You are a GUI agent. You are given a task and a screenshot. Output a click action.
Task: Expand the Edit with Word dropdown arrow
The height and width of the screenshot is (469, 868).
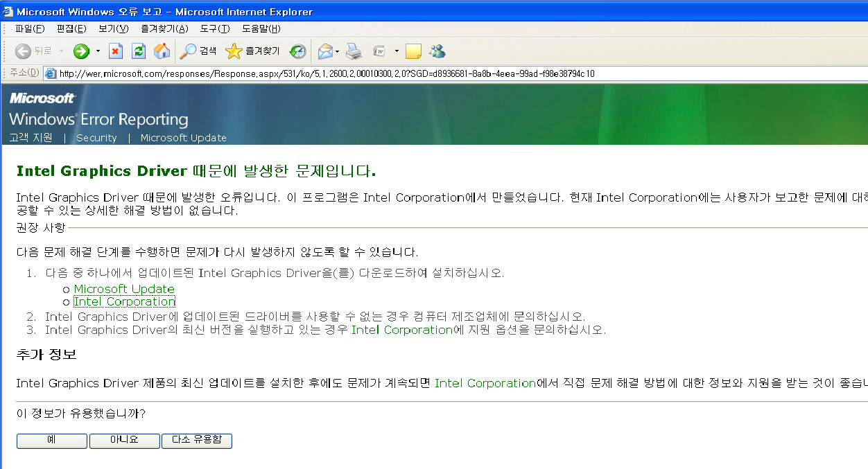(x=397, y=51)
